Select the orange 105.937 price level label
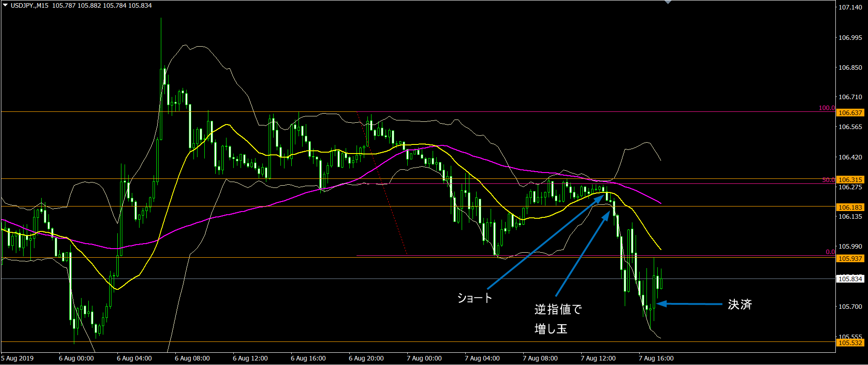Viewport: 868px width, 365px height. [x=850, y=259]
